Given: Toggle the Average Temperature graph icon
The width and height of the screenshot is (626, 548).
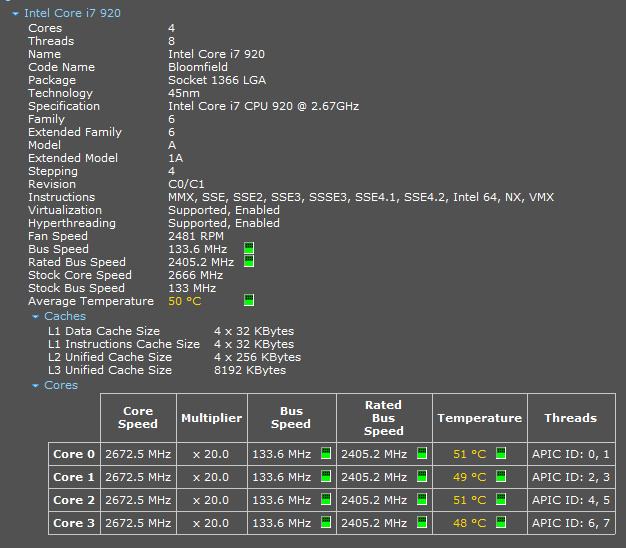Looking at the screenshot, I should coord(249,301).
